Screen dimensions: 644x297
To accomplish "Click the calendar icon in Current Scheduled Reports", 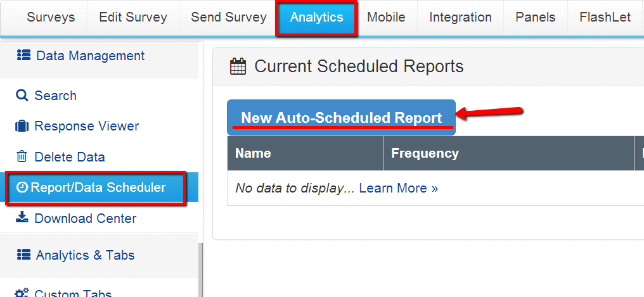I will (238, 66).
